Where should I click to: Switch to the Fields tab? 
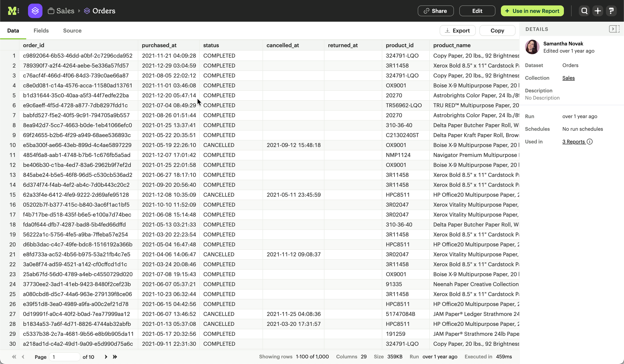point(41,30)
